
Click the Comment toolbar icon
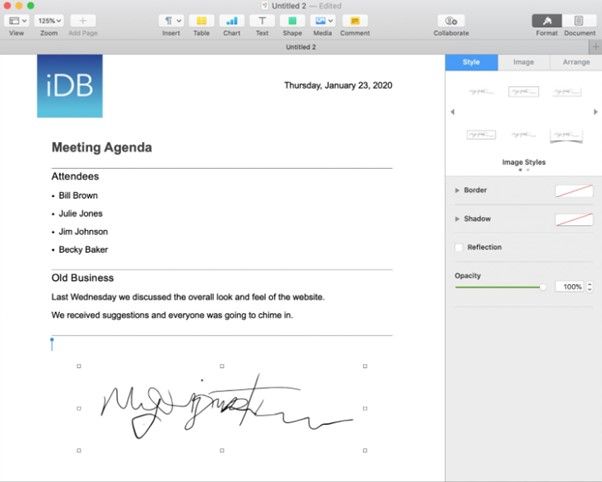coord(354,20)
